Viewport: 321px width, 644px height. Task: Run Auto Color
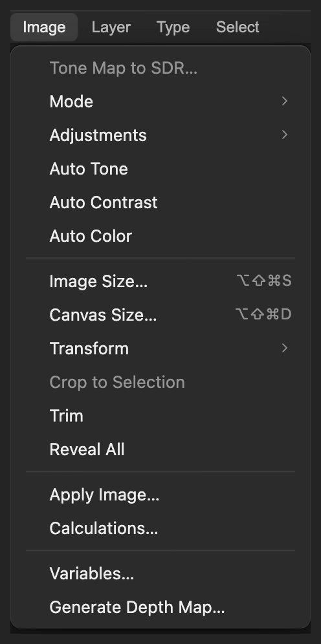(160, 236)
